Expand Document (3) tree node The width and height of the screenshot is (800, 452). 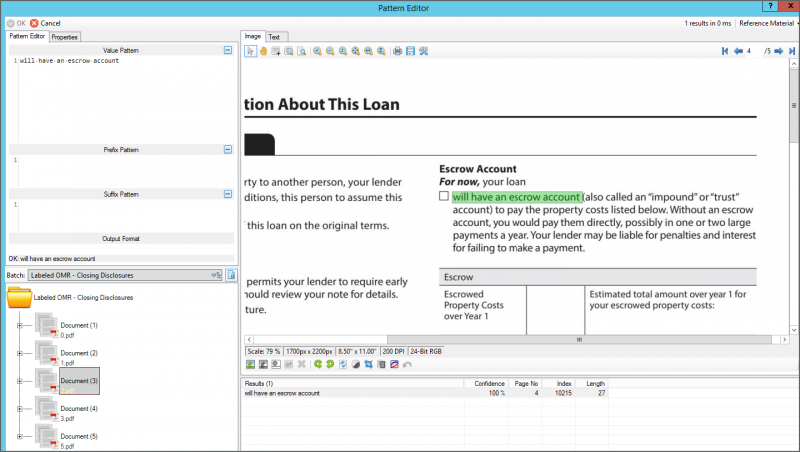pyautogui.click(x=19, y=381)
